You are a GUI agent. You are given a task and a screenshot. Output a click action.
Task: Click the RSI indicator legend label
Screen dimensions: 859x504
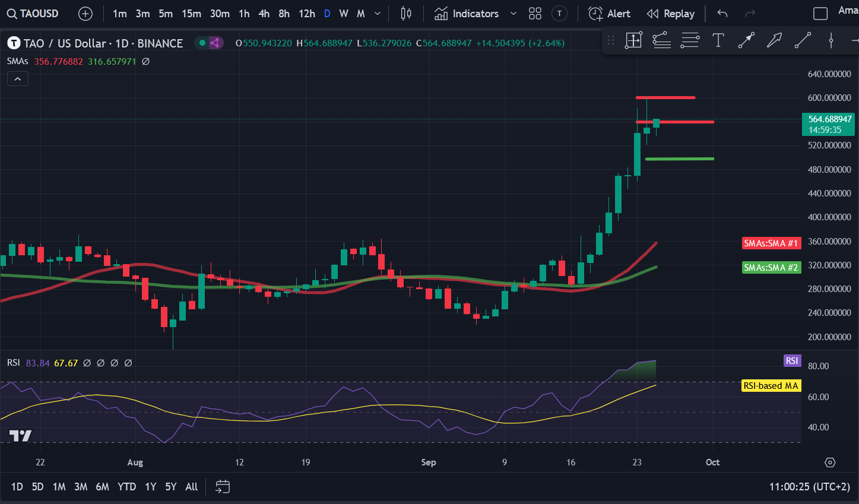click(14, 363)
